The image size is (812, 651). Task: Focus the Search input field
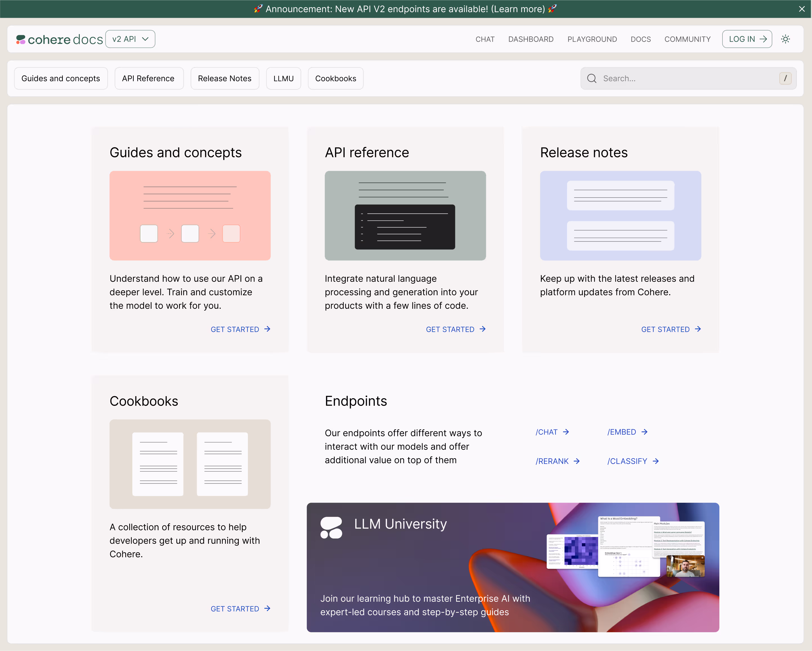[x=686, y=78]
